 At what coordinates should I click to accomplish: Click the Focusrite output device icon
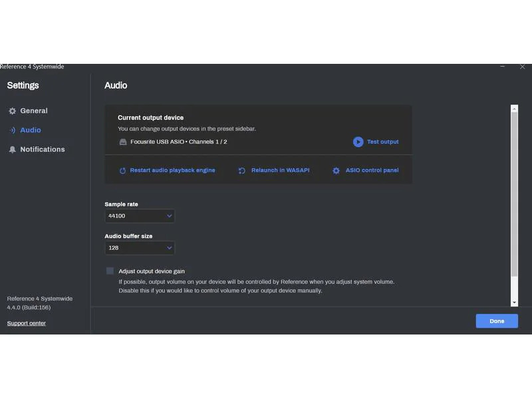pos(123,142)
